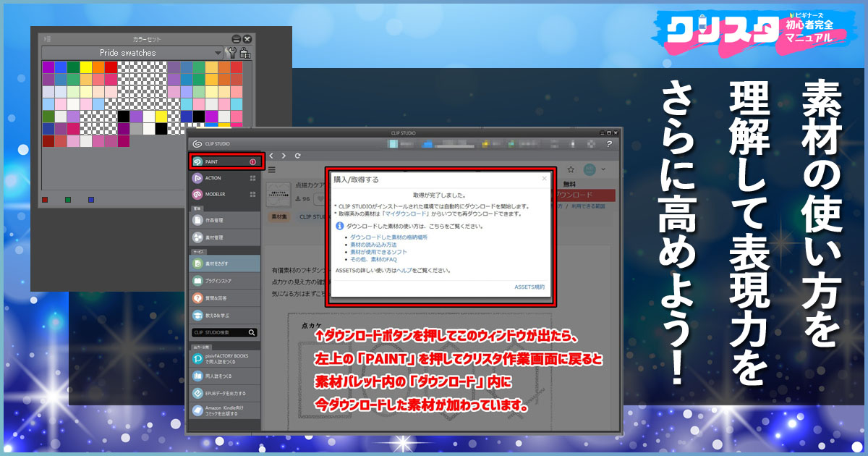Click the page reload icon in the navigation bar
This screenshot has height=456, width=868.
point(299,155)
